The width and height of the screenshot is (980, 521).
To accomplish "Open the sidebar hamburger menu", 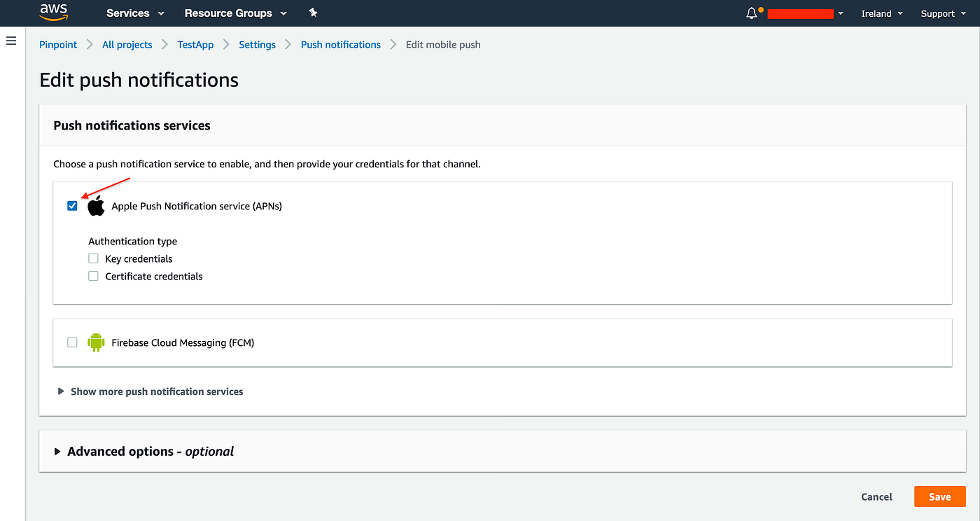I will 10,41.
